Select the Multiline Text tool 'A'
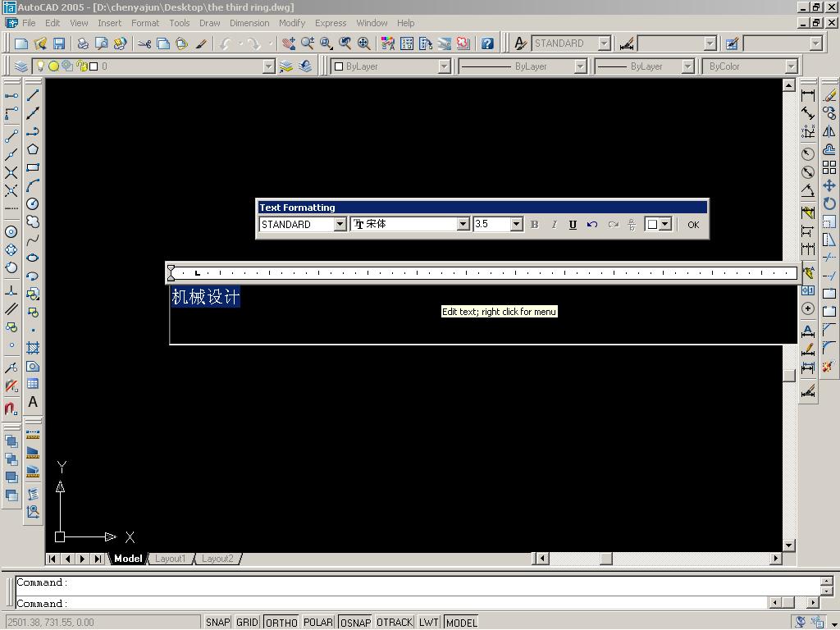 [33, 402]
